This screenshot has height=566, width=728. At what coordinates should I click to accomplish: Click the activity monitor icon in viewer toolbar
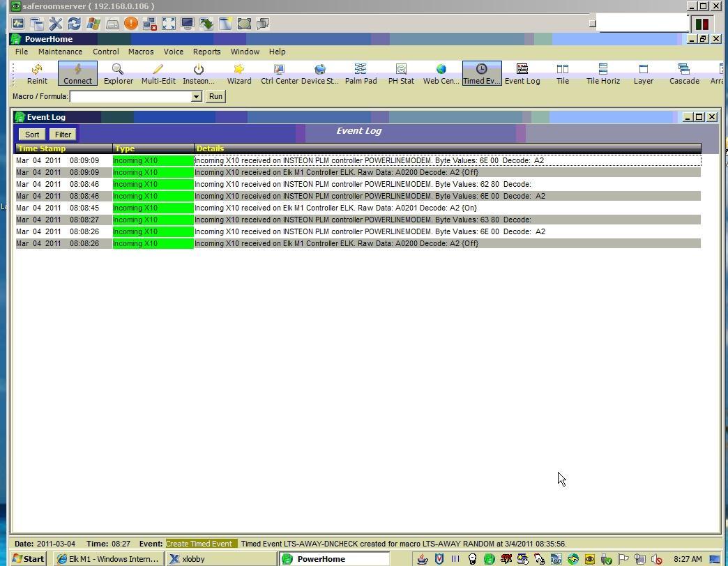click(18, 23)
